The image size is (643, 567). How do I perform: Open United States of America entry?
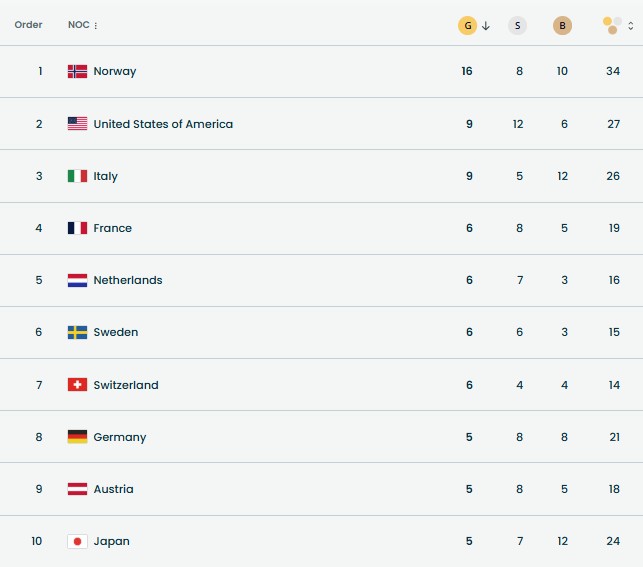click(163, 124)
